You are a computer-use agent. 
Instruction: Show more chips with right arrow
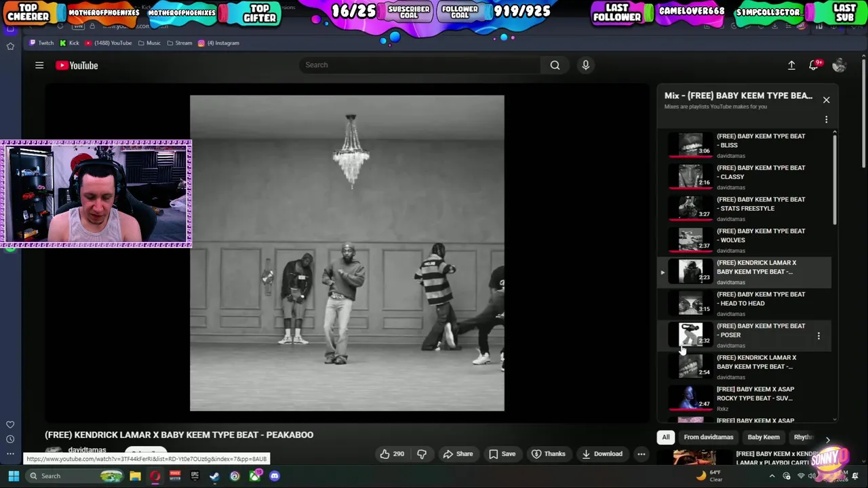827,439
